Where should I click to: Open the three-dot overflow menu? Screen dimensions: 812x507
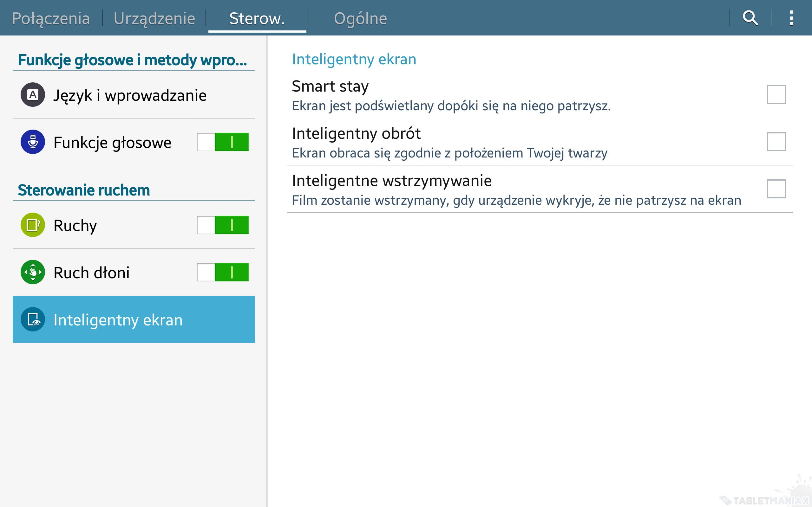791,18
